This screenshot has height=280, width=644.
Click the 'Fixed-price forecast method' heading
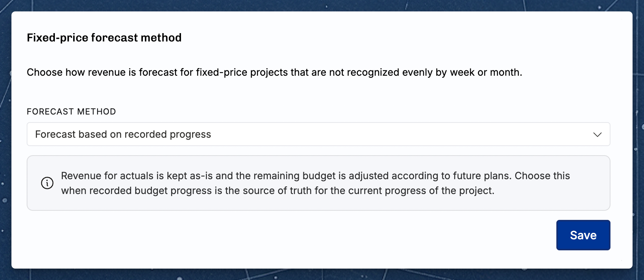[104, 38]
